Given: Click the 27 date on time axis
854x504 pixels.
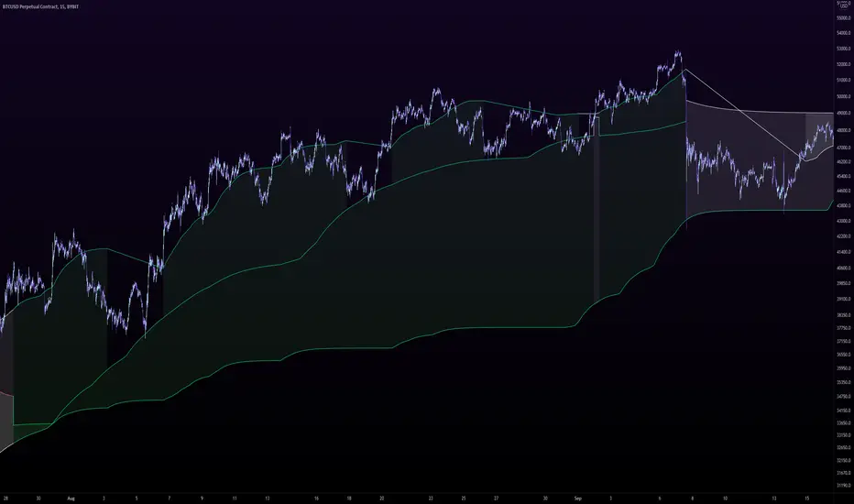Looking at the screenshot, I should point(496,498).
